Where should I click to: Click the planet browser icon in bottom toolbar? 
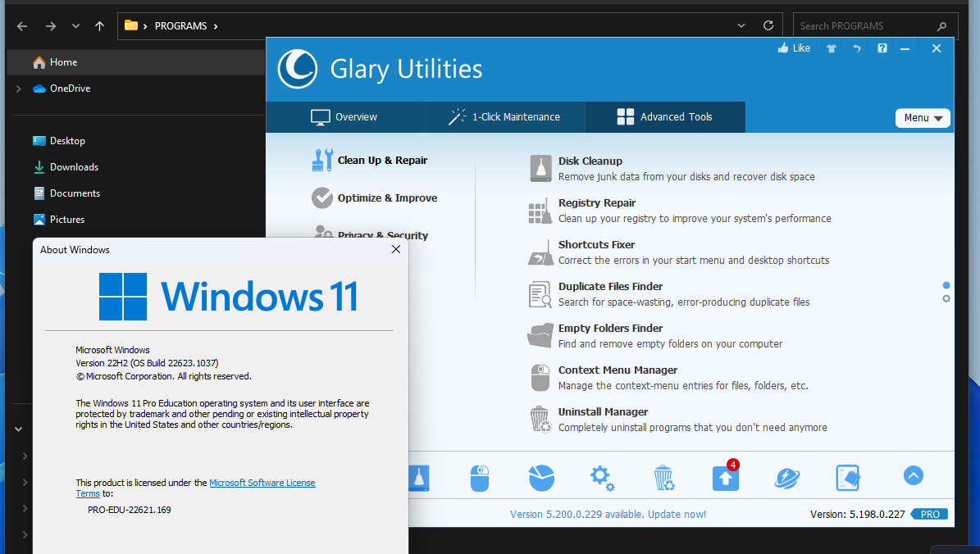[787, 479]
